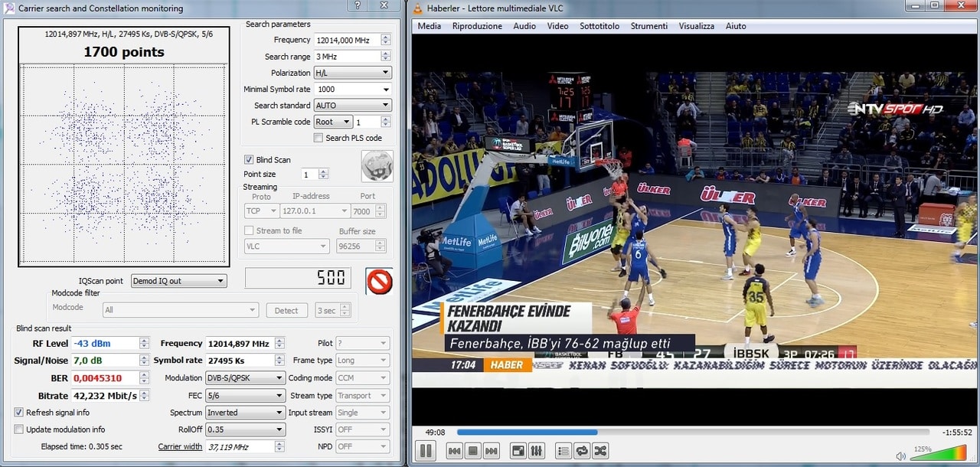The width and height of the screenshot is (980, 467).
Task: Open the Modulation DVB-S/QPSK dropdown
Action: [x=245, y=378]
